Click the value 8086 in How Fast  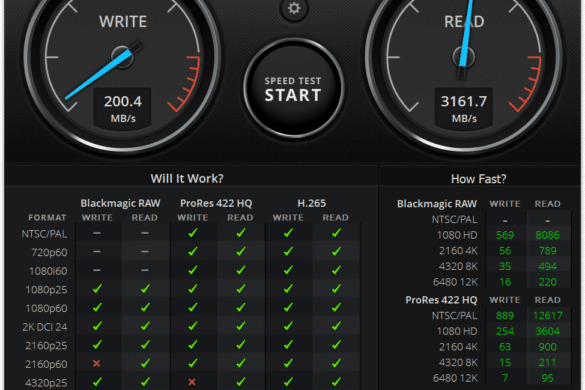pos(547,235)
